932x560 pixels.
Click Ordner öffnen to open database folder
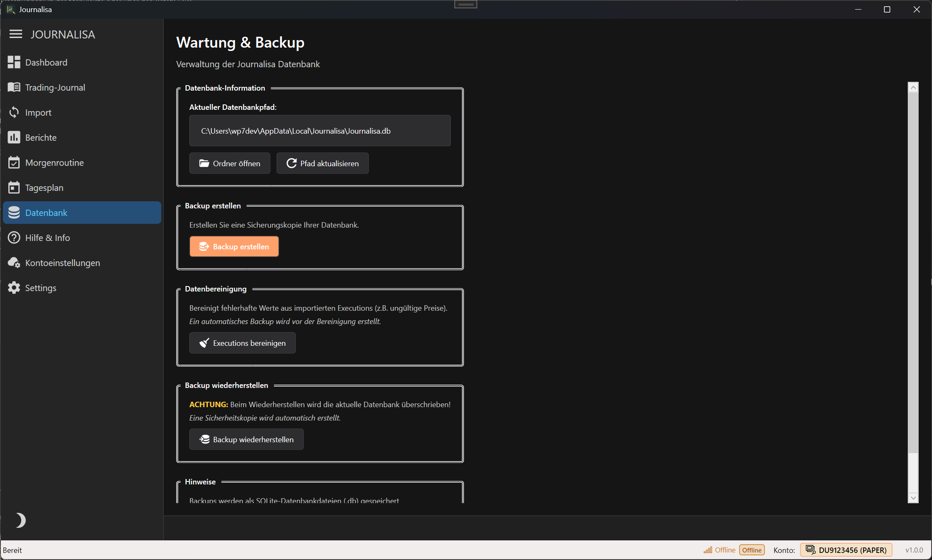230,163
